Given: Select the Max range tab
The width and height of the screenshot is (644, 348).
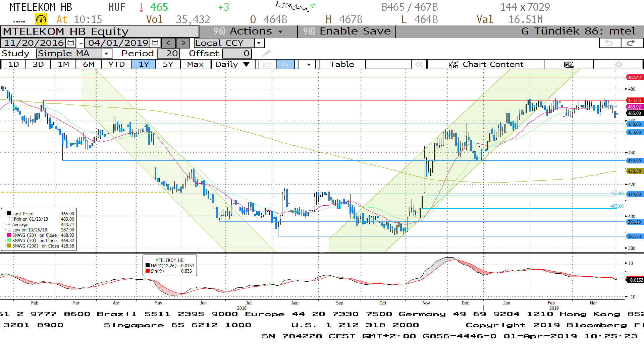Looking at the screenshot, I should tap(196, 64).
